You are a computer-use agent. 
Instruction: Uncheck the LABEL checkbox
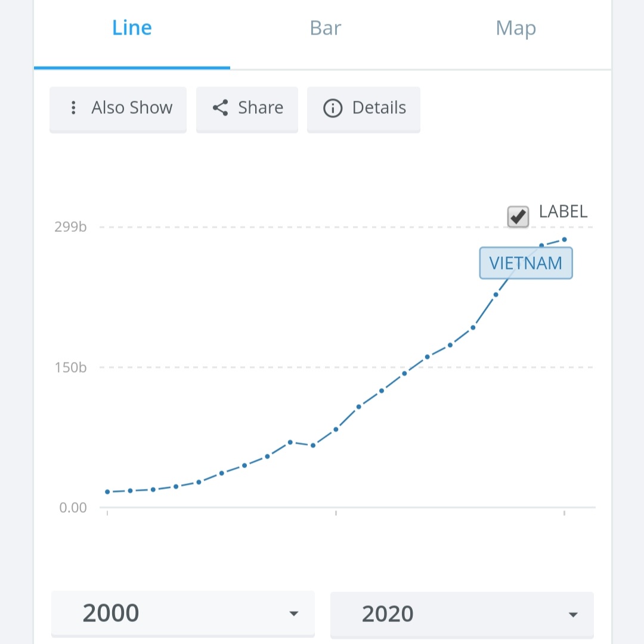[x=518, y=216]
